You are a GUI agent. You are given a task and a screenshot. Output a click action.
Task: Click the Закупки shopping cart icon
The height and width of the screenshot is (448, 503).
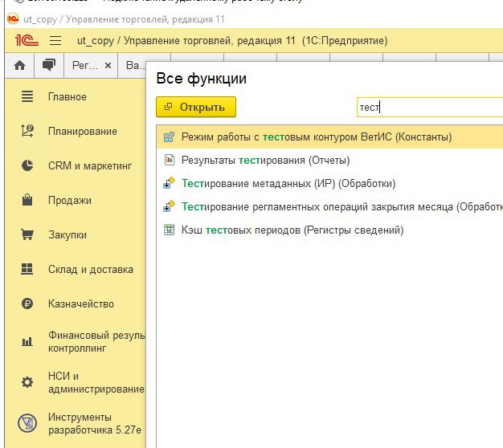(x=27, y=234)
